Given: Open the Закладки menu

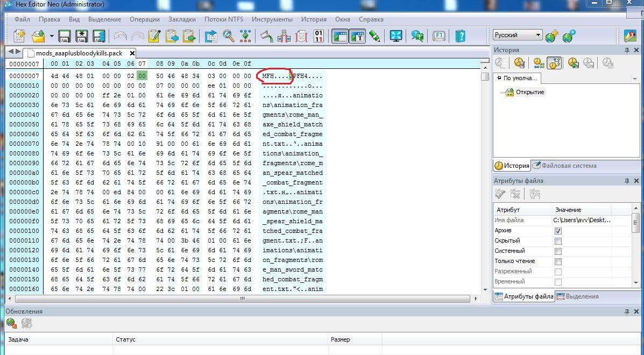Looking at the screenshot, I should click(x=182, y=19).
